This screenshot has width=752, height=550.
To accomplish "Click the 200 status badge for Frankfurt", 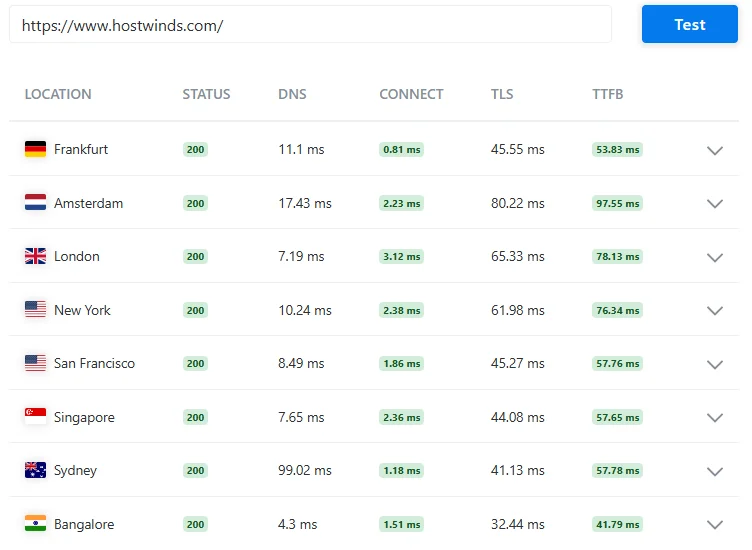I will (x=195, y=150).
